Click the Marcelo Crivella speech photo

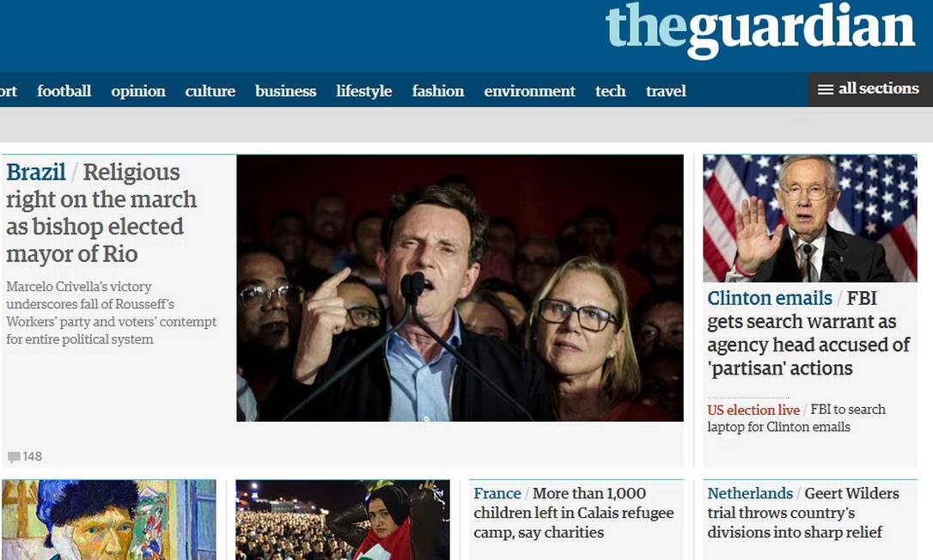click(460, 288)
